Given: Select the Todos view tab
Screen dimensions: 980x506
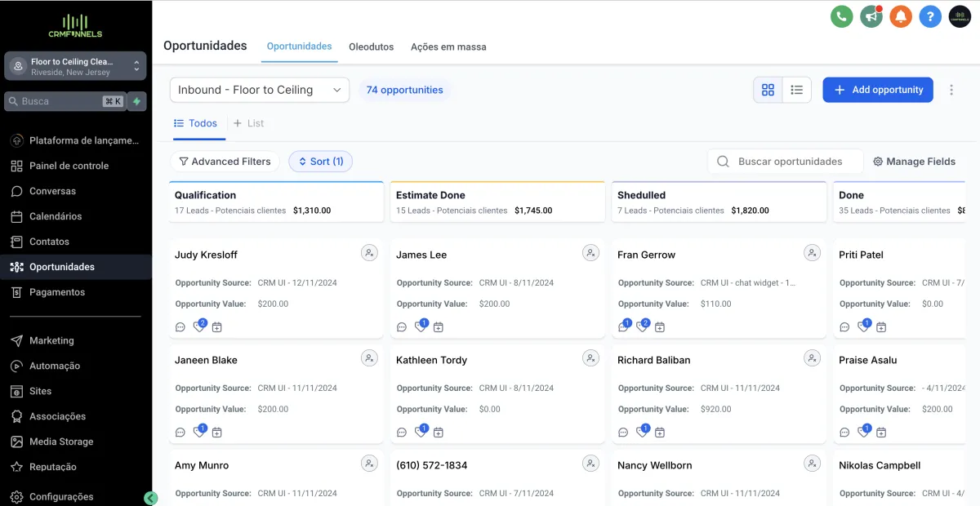Looking at the screenshot, I should [x=195, y=123].
